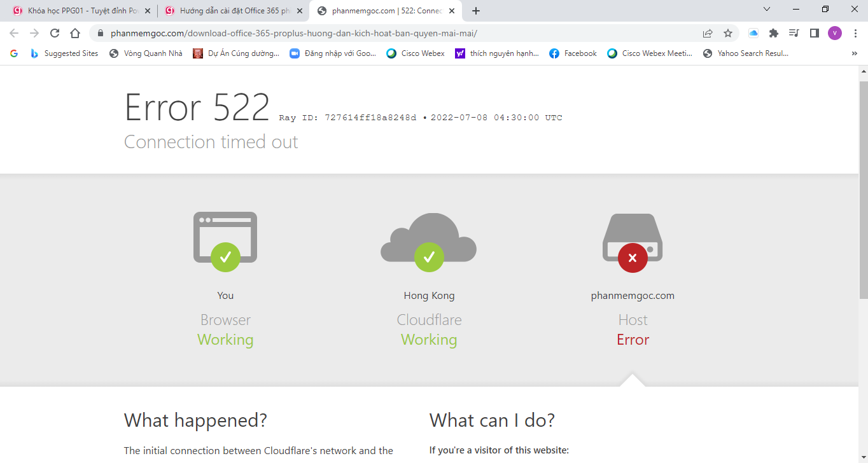
Task: Click the 'Hong Kong' location label
Action: [x=429, y=296]
